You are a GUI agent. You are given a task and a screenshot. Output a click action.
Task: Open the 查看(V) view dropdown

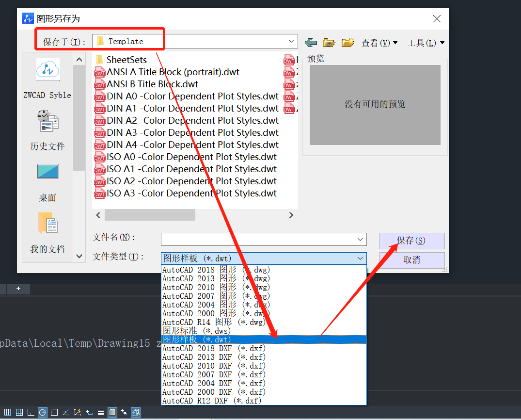379,43
